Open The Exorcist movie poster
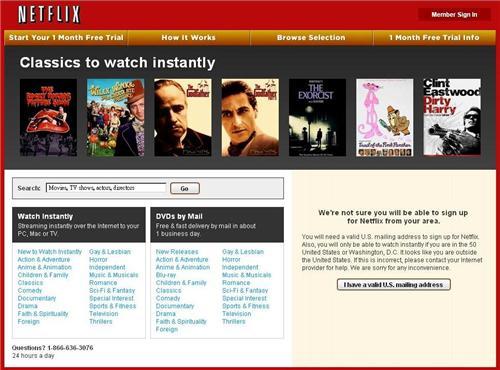Viewport: 500px width, 370px height. 317,117
